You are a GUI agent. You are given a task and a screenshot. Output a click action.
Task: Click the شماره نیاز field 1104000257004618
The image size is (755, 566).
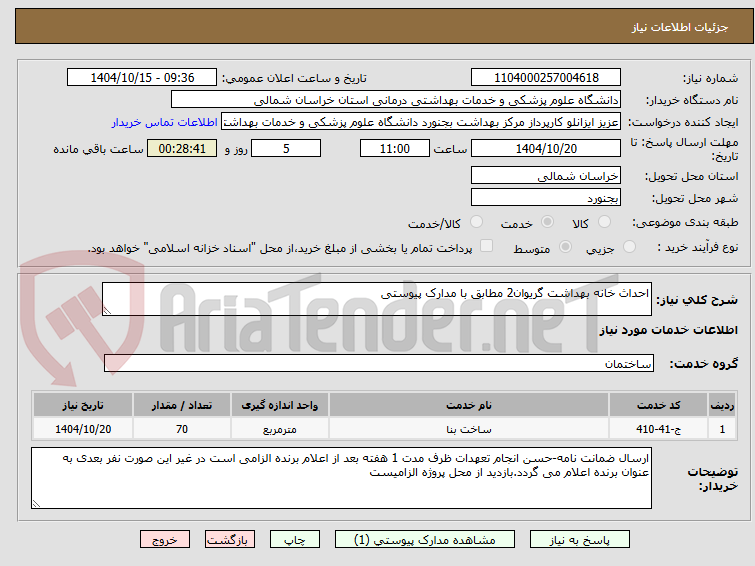[546, 78]
